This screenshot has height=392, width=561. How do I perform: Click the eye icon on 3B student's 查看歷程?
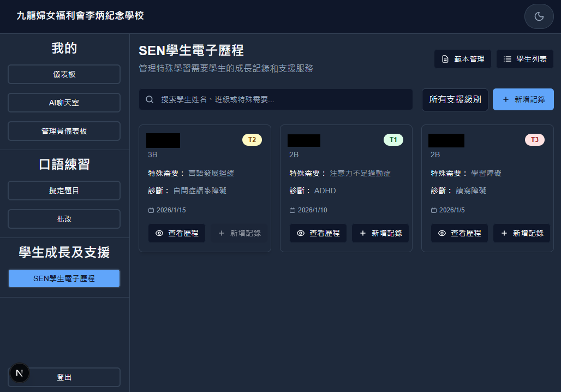[158, 233]
